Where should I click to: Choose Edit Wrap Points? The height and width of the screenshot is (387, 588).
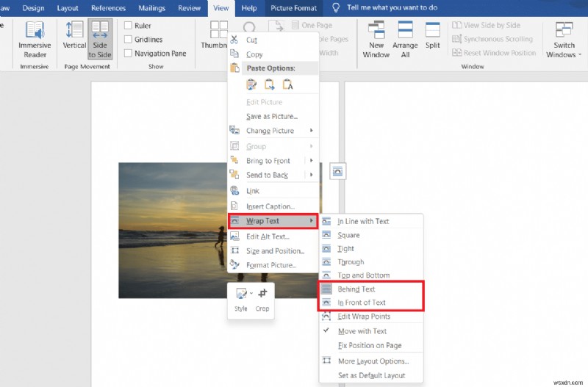(x=371, y=317)
